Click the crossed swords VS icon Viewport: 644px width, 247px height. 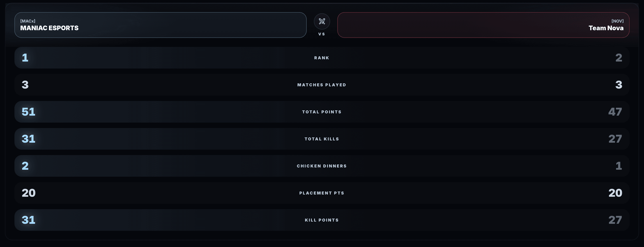click(322, 21)
